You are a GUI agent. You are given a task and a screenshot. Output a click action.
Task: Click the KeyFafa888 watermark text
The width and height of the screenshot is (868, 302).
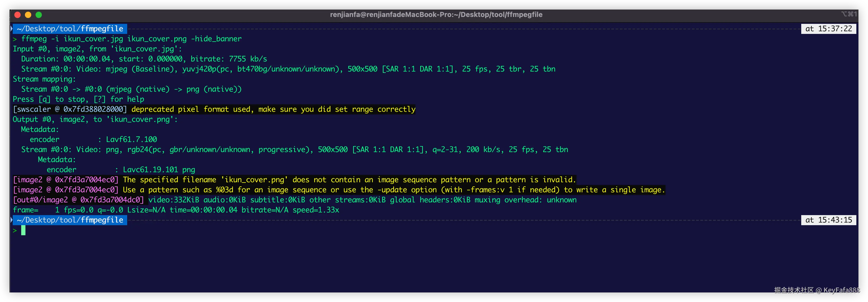click(842, 290)
